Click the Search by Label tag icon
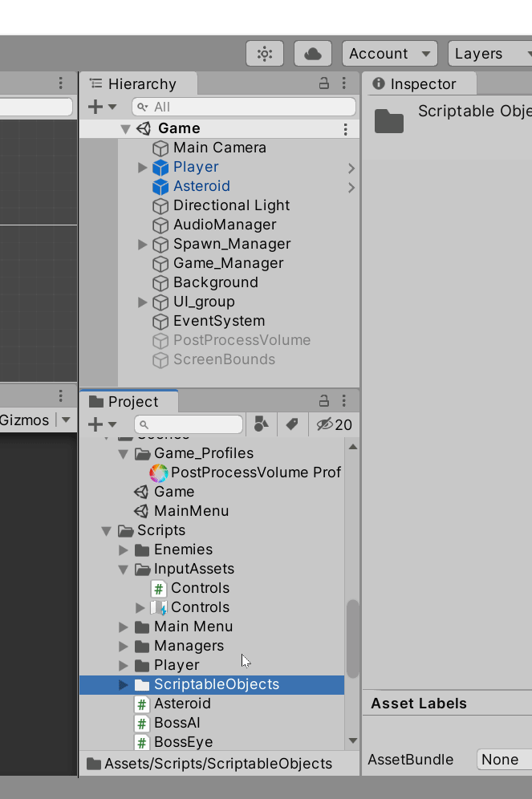The width and height of the screenshot is (532, 799). (x=292, y=424)
